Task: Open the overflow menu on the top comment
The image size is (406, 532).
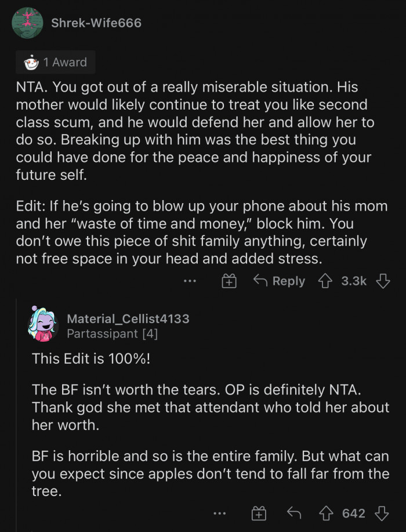Action: tap(190, 281)
